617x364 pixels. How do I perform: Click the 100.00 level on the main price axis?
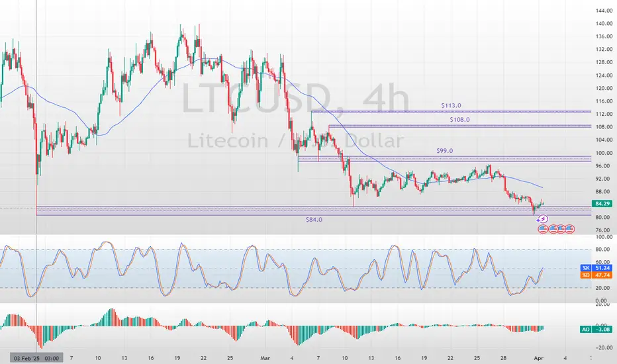coord(604,153)
